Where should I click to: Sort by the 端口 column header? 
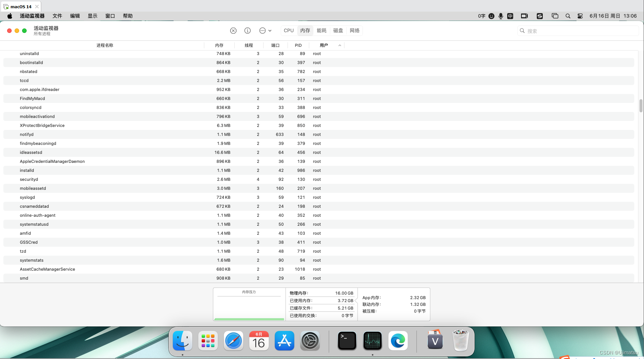tap(276, 45)
